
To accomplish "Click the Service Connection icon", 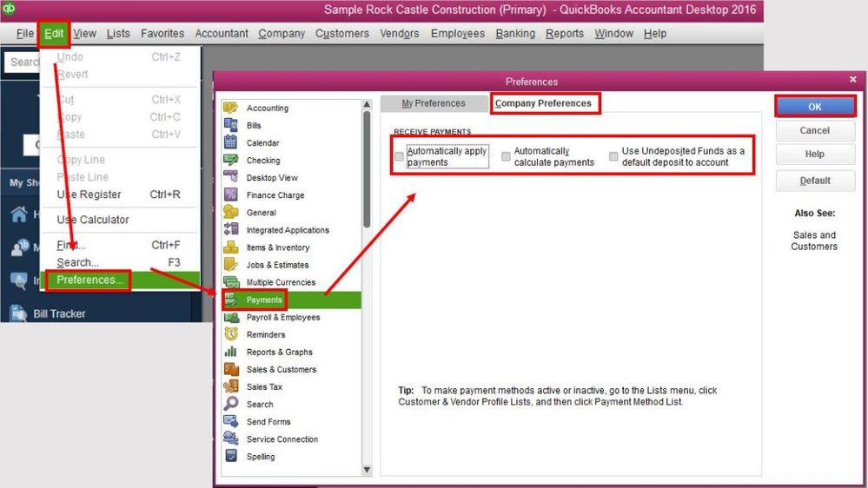I will click(x=231, y=439).
